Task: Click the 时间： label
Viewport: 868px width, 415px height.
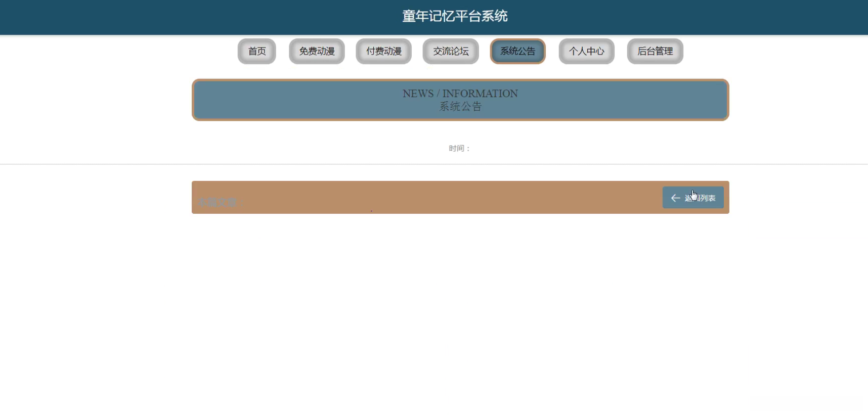Action: 460,148
